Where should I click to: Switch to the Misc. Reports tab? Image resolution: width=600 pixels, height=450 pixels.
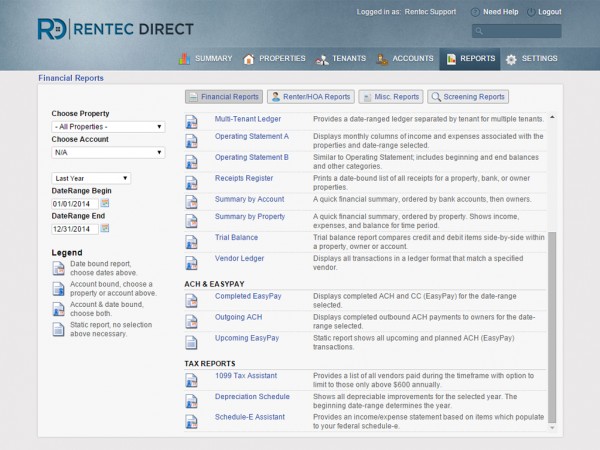tap(391, 97)
